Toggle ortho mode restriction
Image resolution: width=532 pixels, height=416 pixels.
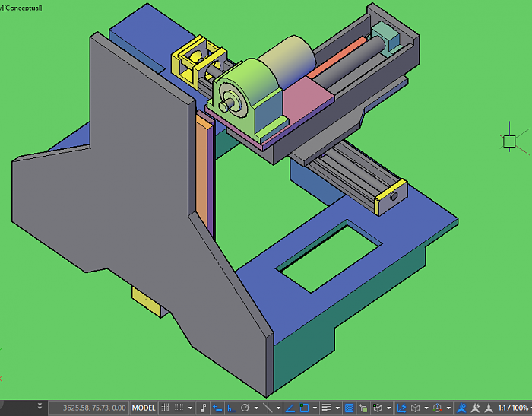231,408
